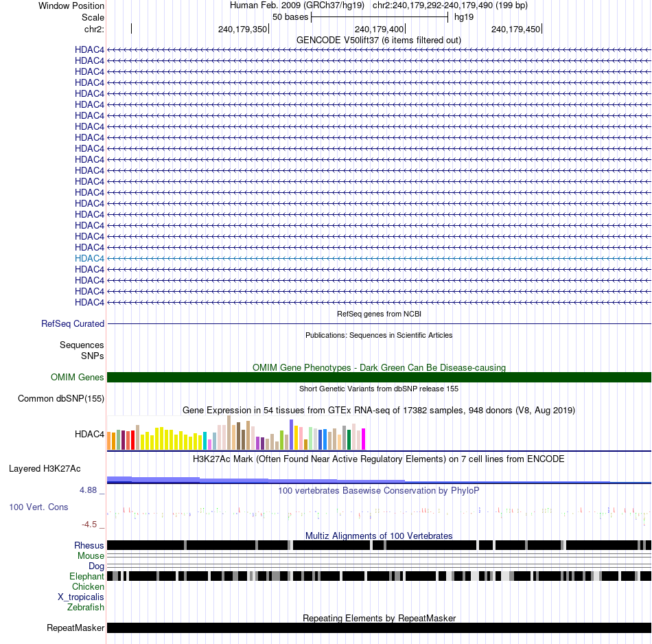652x644 pixels.
Task: Click the tall purple bar in GTEx chart
Action: [292, 435]
